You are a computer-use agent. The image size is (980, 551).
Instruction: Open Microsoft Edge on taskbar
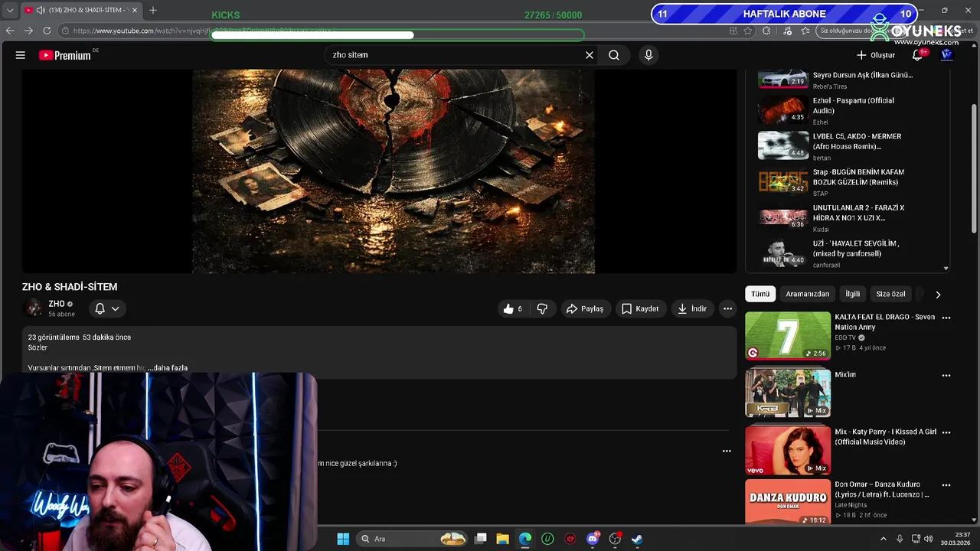tap(525, 539)
